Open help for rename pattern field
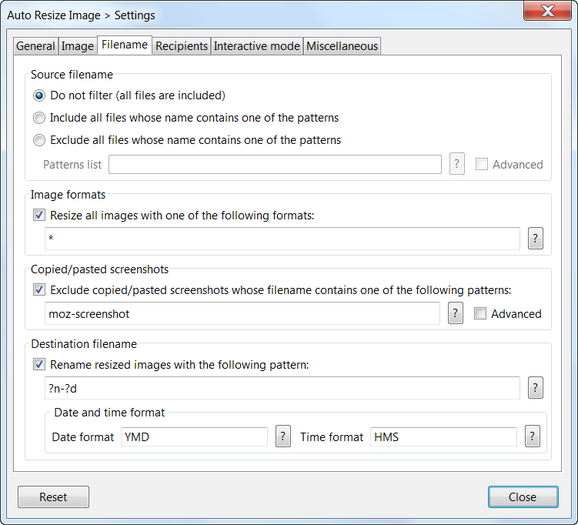Screen dimensions: 578x525 (x=535, y=388)
